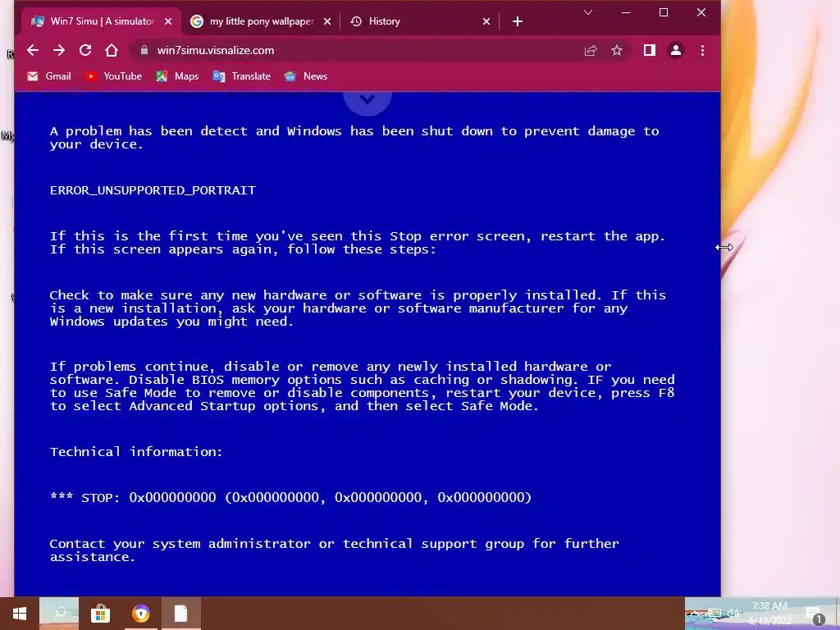Share this page using the share icon
This screenshot has height=630, width=840.
(x=591, y=50)
